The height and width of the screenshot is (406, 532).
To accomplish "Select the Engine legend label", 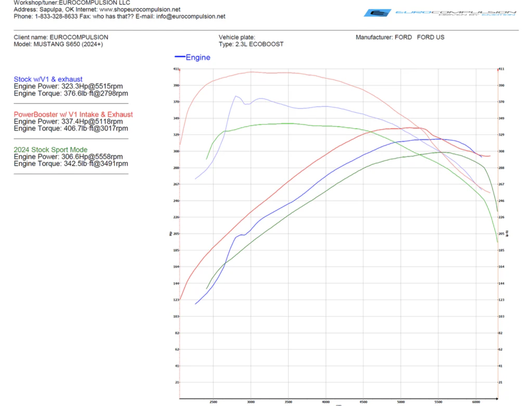I will pos(198,57).
